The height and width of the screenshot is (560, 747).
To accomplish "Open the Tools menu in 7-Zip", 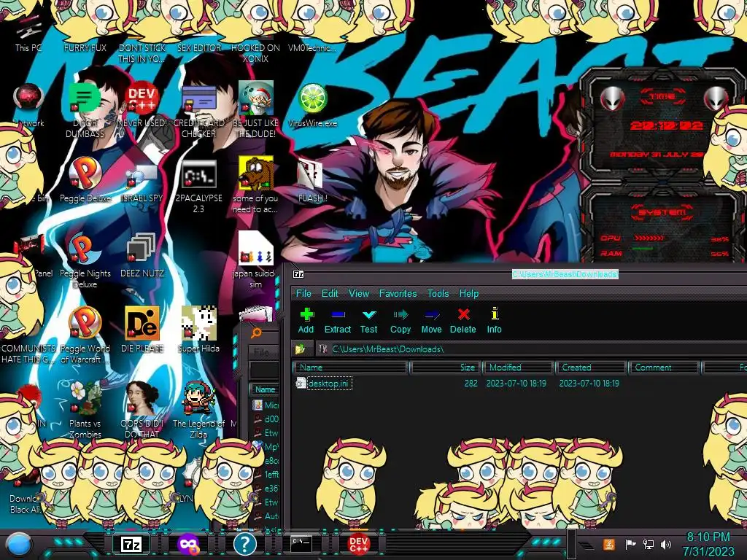I will point(438,293).
